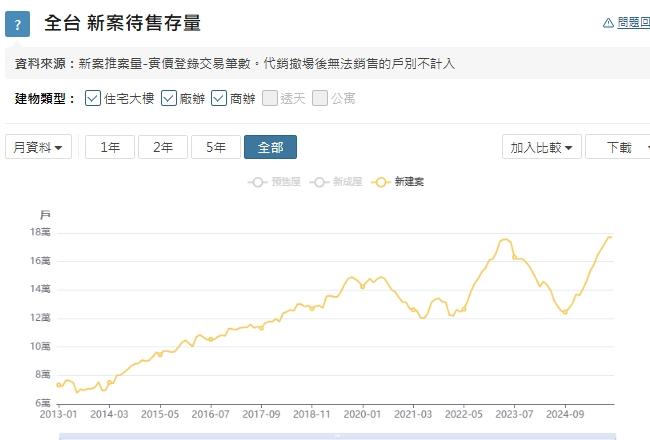The image size is (650, 440).
Task: Click the warning triangle icon beside 問題回報
Action: (608, 23)
